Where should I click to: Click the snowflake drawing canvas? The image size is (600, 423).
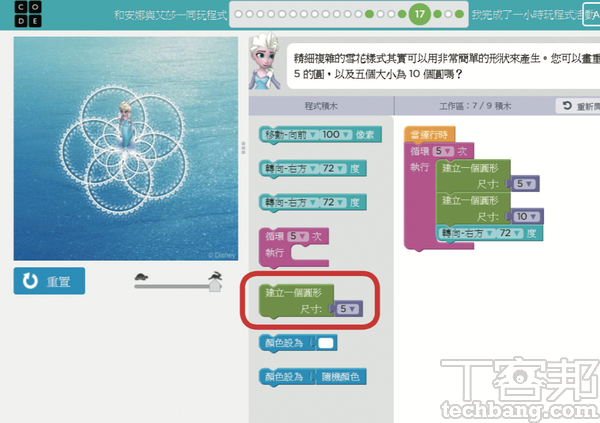[x=126, y=149]
